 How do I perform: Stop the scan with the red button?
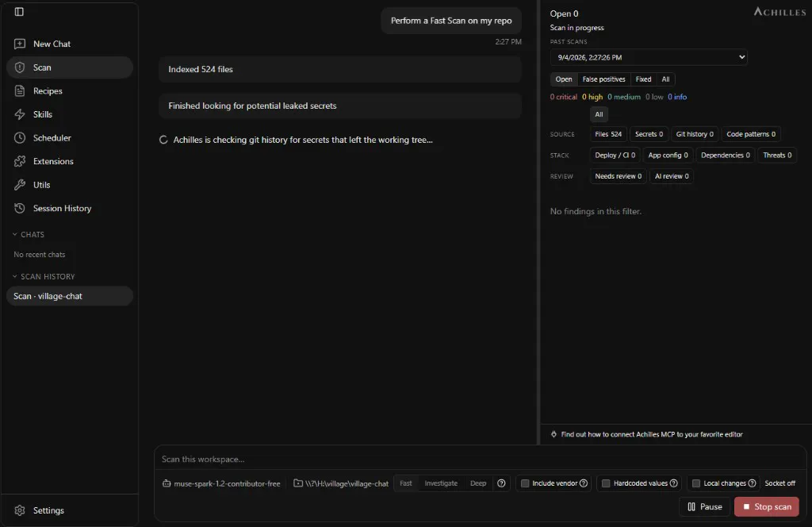(x=767, y=507)
